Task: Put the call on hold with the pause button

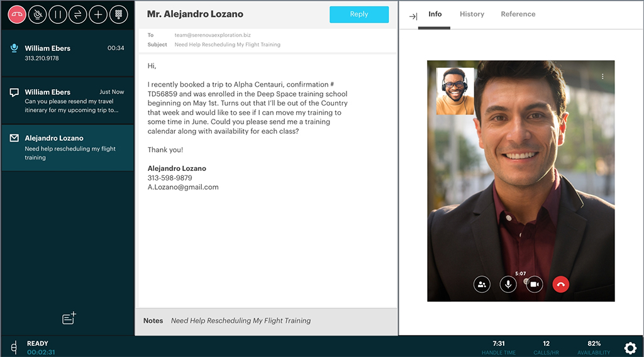Action: click(x=57, y=14)
